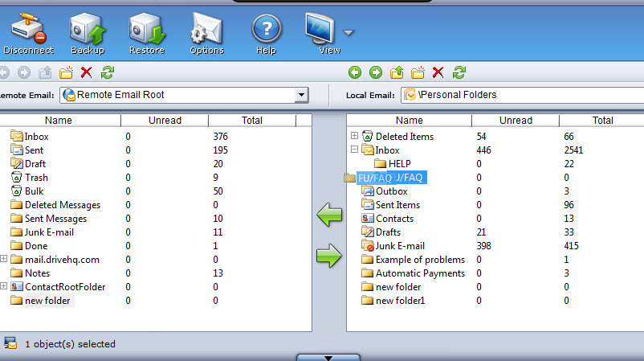Refresh the local email folder list
The image size is (644, 361).
coord(459,72)
